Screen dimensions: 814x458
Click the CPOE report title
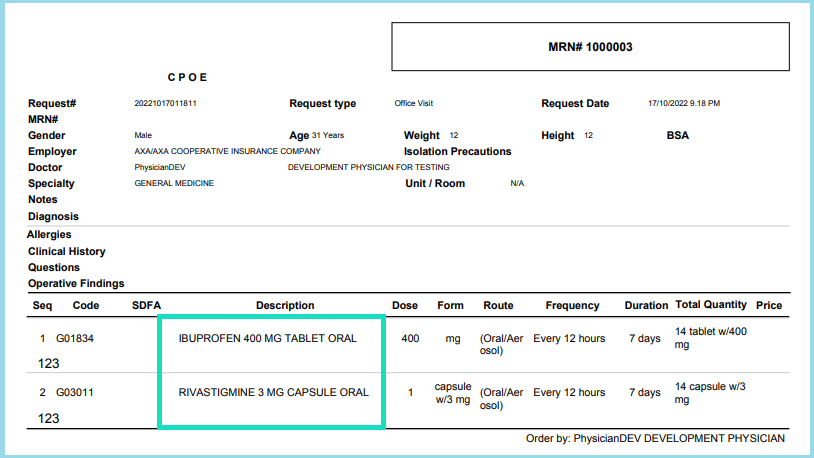point(188,77)
